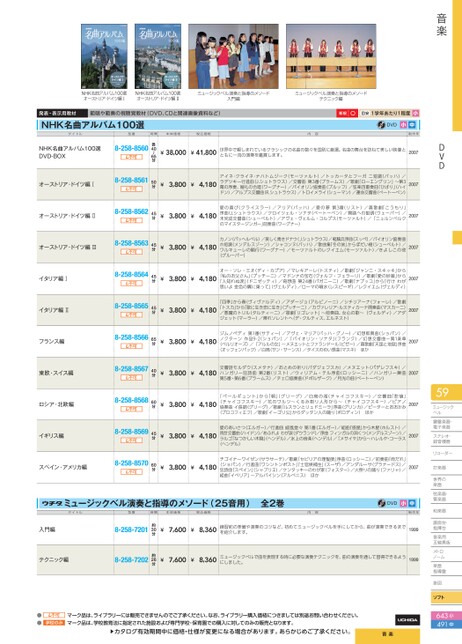Click the pink 小 icon in ミュージックベル header
Screen dimensions: 462x644
pyautogui.click(x=403, y=503)
